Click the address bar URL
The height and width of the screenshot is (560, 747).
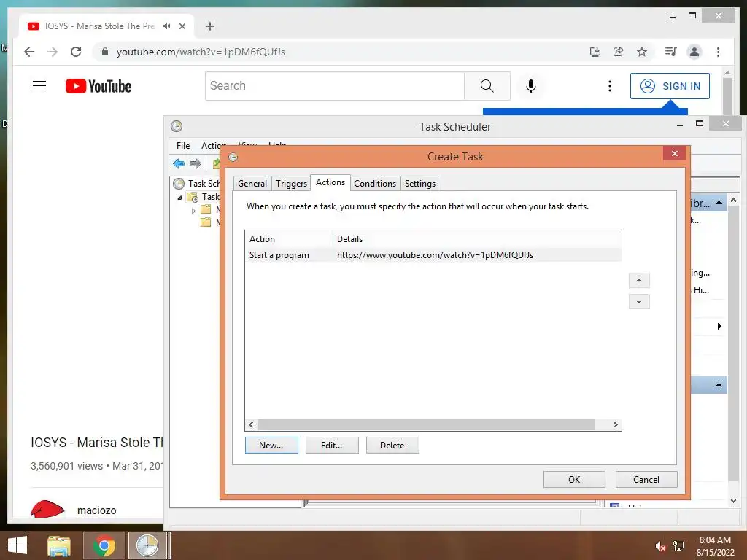[201, 52]
